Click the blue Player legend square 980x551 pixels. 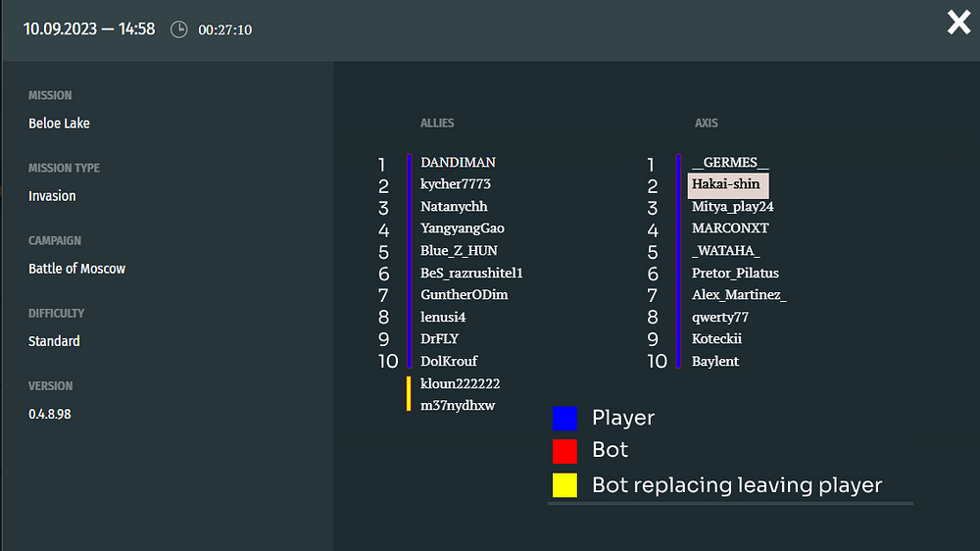[564, 419]
